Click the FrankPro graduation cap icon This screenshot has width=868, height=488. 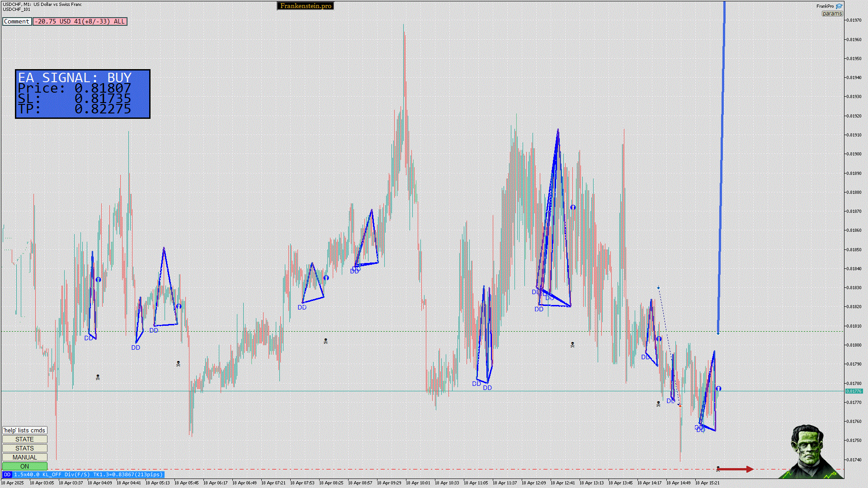[839, 6]
